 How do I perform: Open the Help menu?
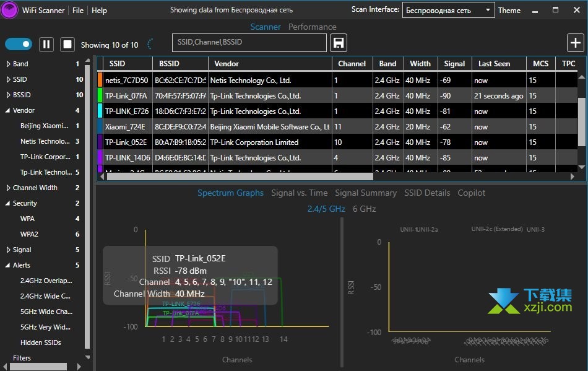(x=100, y=11)
